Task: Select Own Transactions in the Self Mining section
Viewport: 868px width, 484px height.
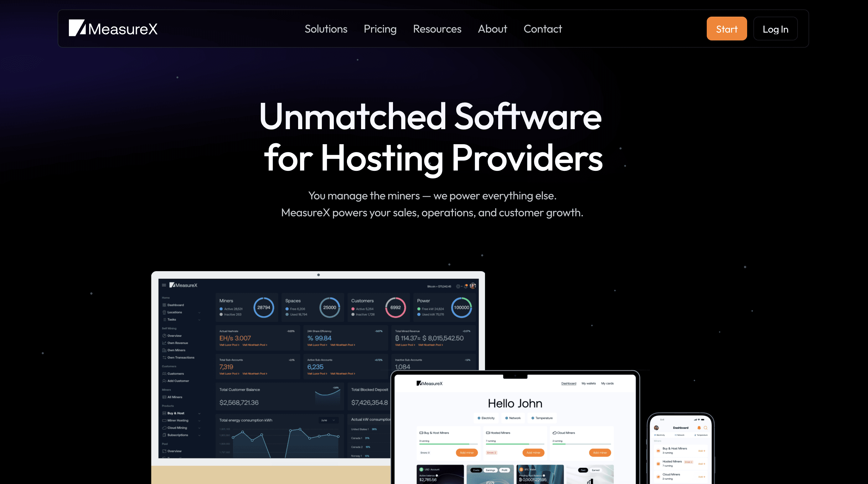Action: [181, 358]
